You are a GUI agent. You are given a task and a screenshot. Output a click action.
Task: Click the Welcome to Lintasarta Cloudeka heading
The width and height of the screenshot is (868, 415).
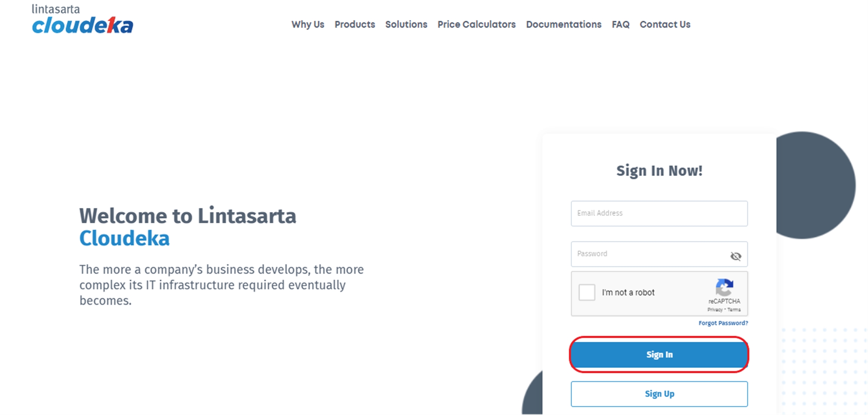pyautogui.click(x=188, y=227)
